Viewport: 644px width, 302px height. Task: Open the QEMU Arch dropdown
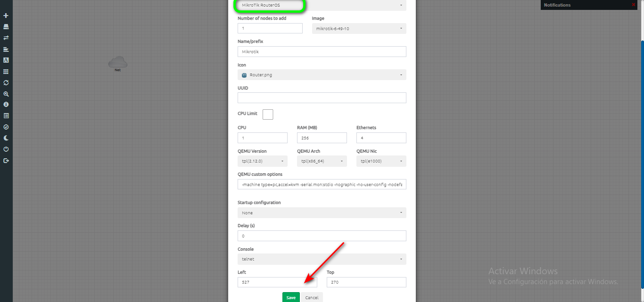322,161
